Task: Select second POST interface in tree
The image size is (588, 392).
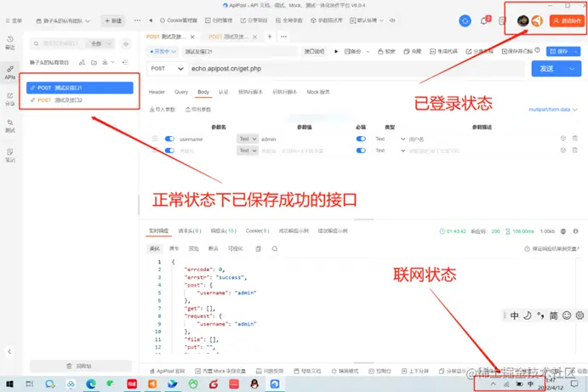Action: pos(79,100)
